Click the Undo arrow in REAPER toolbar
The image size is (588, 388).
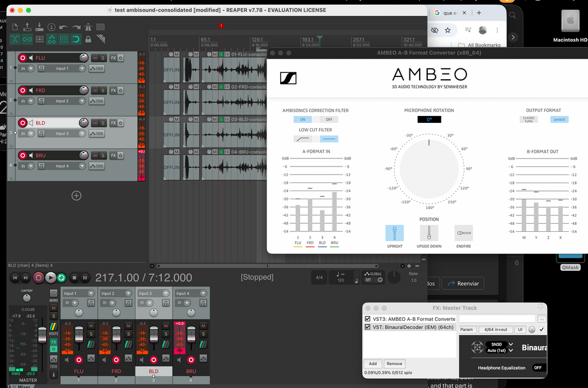(x=63, y=27)
